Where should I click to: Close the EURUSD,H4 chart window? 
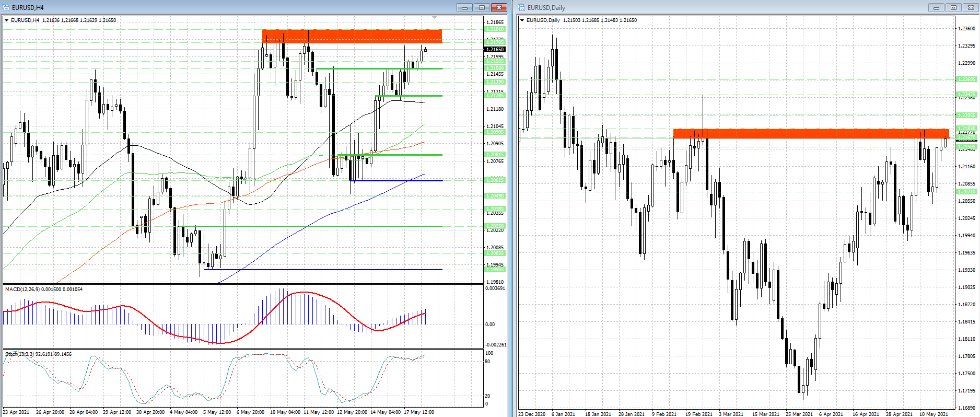click(499, 7)
